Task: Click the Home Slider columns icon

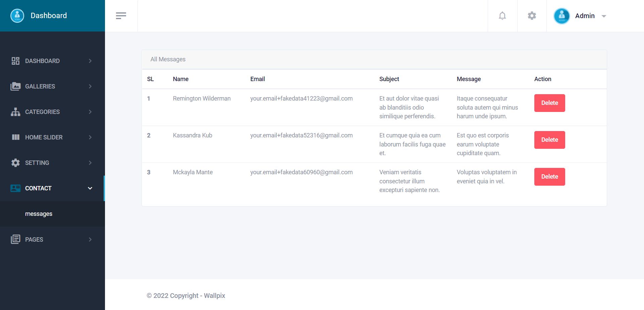Action: pyautogui.click(x=15, y=137)
